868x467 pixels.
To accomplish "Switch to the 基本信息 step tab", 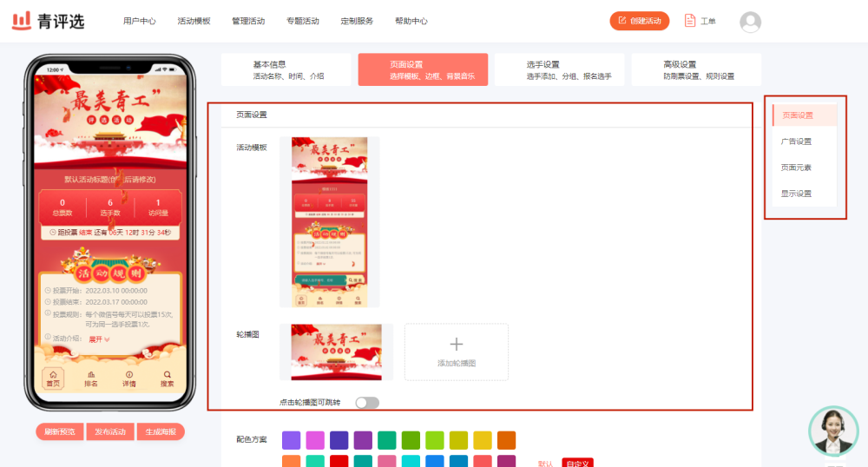I will 286,69.
